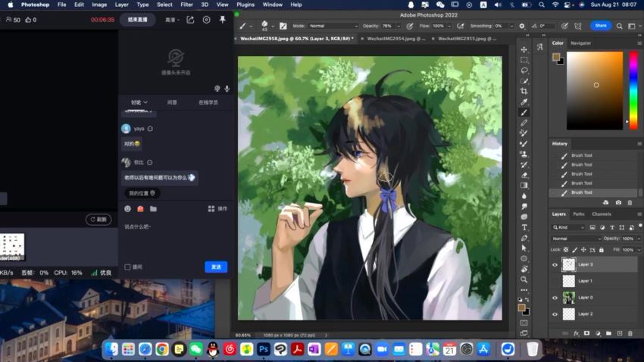
Task: Toggle airbrush build-up icon
Action: pos(461,26)
